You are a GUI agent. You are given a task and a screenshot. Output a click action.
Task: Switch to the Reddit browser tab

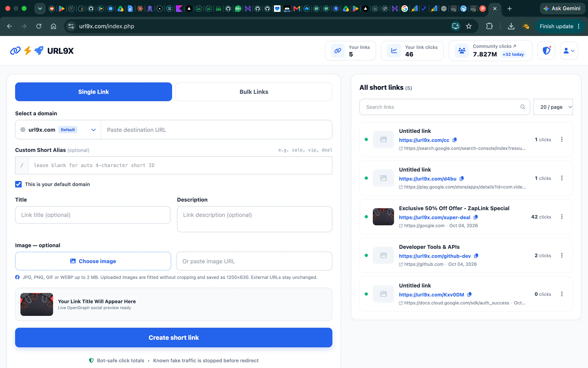click(x=52, y=9)
